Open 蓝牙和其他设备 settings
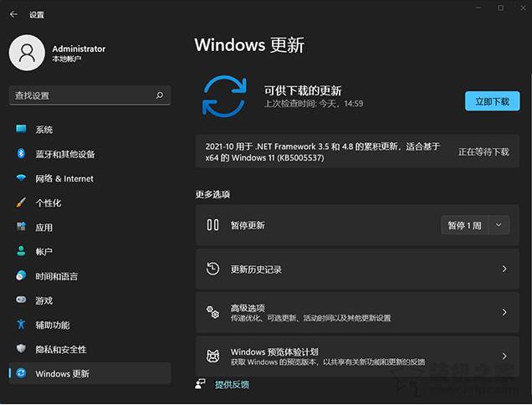 90,154
